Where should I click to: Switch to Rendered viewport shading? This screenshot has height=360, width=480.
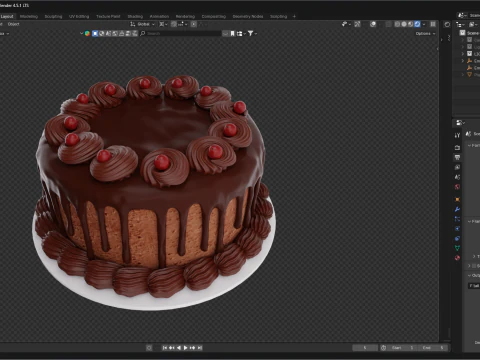pos(417,24)
